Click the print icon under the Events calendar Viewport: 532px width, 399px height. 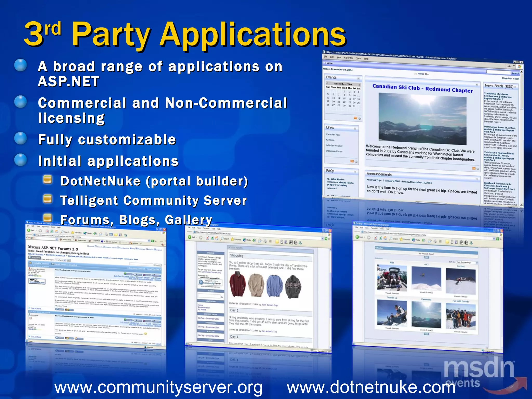point(360,118)
